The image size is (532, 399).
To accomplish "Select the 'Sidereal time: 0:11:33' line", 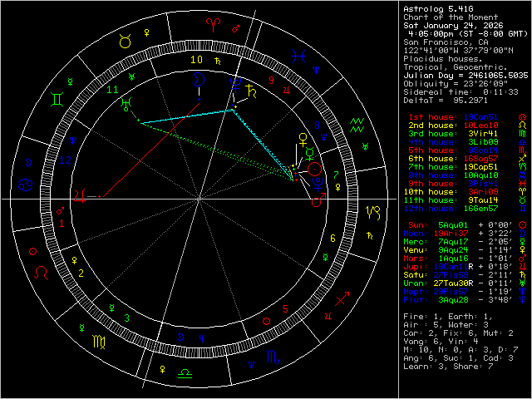I will 461,92.
